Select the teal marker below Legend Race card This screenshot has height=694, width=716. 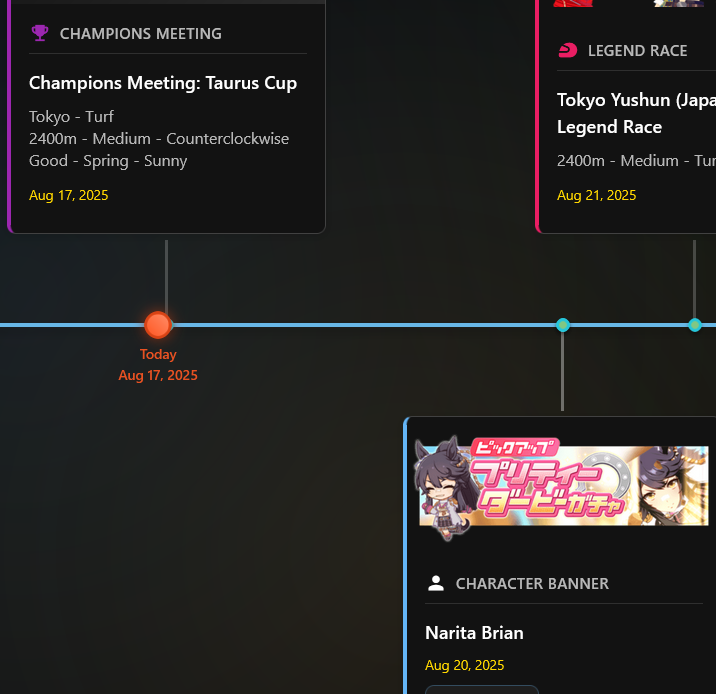tap(695, 325)
